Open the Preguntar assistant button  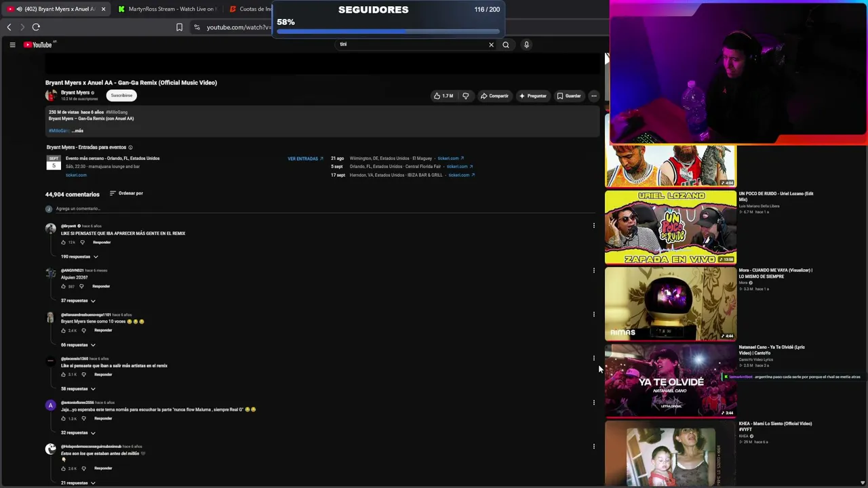[533, 96]
